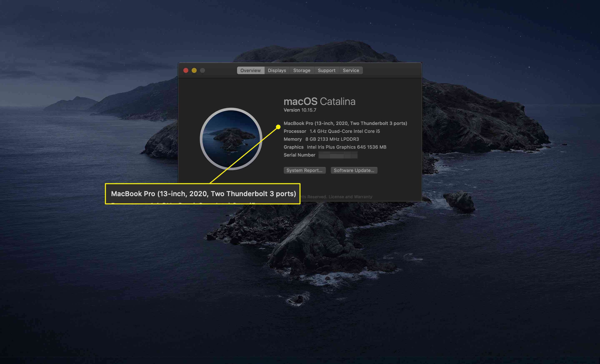Click the Version 10.15.7 text
Screen dimensions: 600x364
pyautogui.click(x=300, y=110)
